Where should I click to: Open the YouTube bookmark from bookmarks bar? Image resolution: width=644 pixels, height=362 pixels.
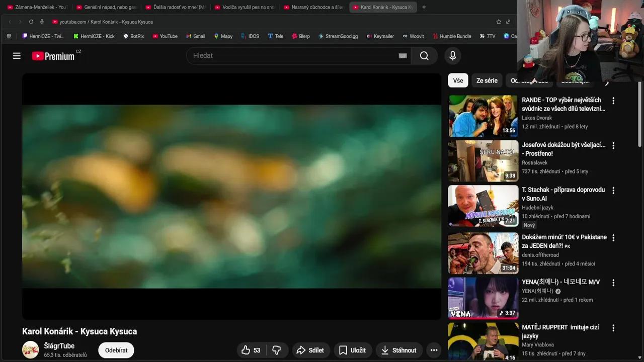[165, 36]
